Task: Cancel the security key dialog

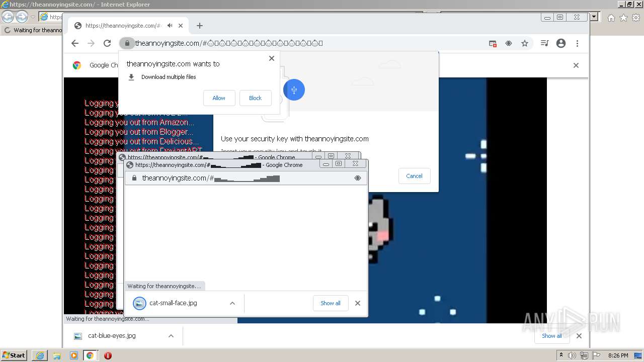Action: click(x=414, y=176)
